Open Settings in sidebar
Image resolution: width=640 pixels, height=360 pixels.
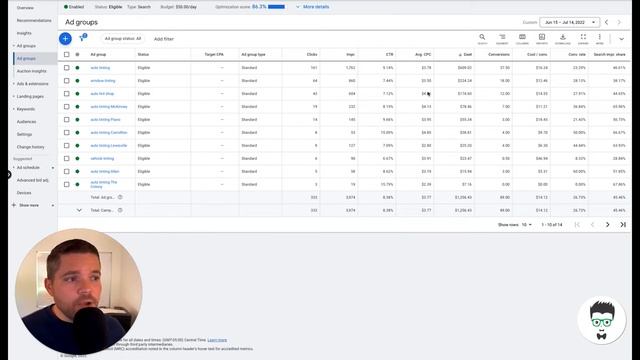[24, 134]
